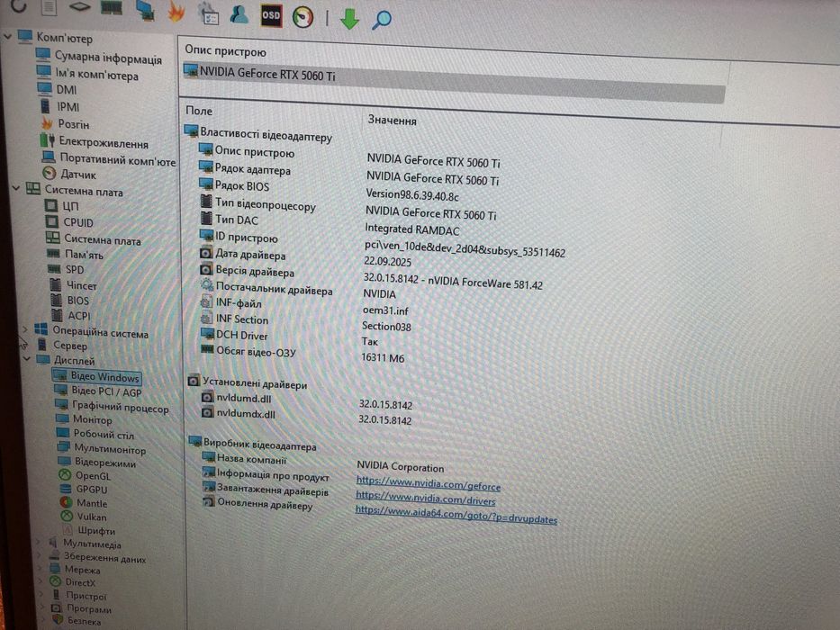
Task: Click the Refresh toolbar icon
Action: click(x=18, y=4)
